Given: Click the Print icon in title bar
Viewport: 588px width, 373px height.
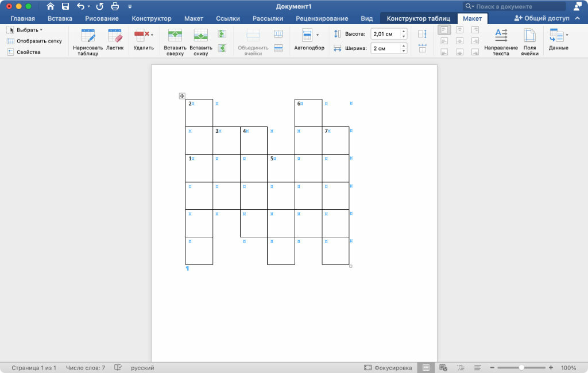Looking at the screenshot, I should pos(114,6).
